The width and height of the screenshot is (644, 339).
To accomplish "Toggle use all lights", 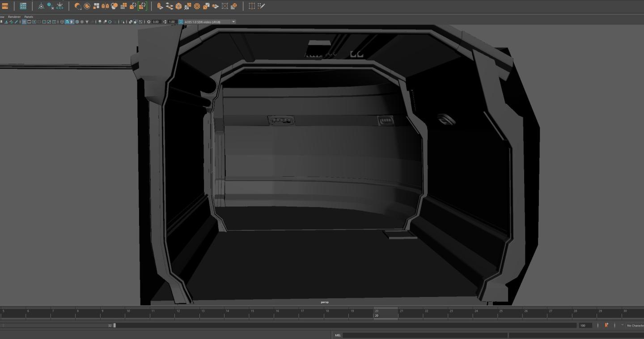I will tap(87, 21).
